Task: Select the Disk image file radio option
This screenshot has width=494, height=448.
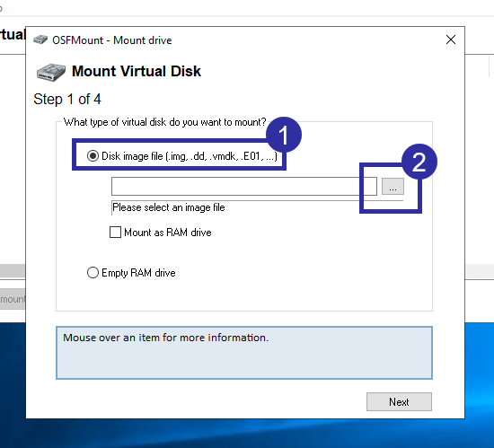Action: [93, 156]
